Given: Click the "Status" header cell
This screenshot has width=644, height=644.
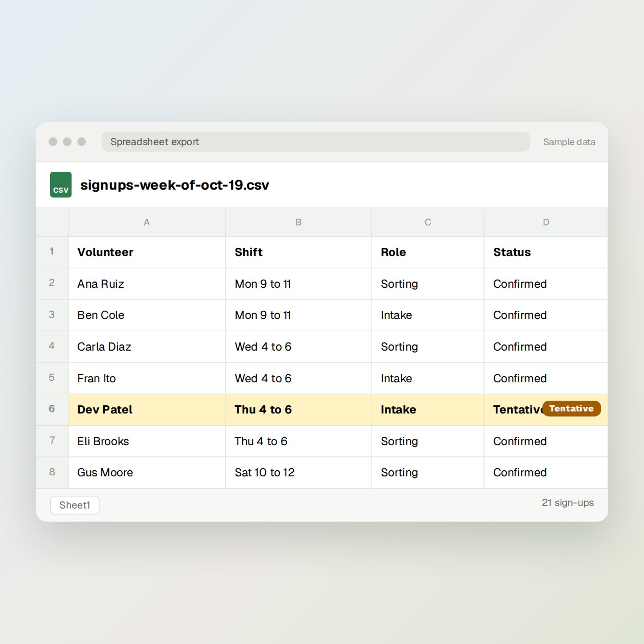Looking at the screenshot, I should tap(546, 252).
